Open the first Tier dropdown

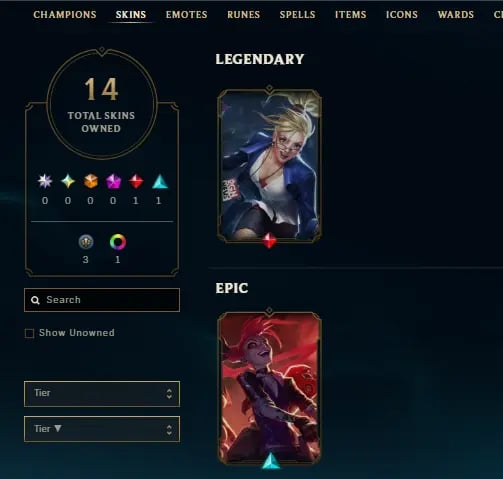(102, 394)
